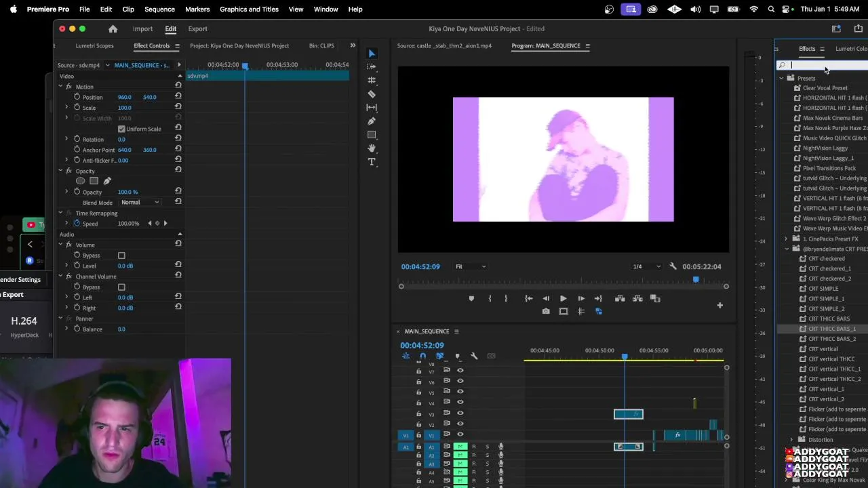Screen dimensions: 868x488
Task: Activate the Pen tool in toolbar
Action: 372,121
